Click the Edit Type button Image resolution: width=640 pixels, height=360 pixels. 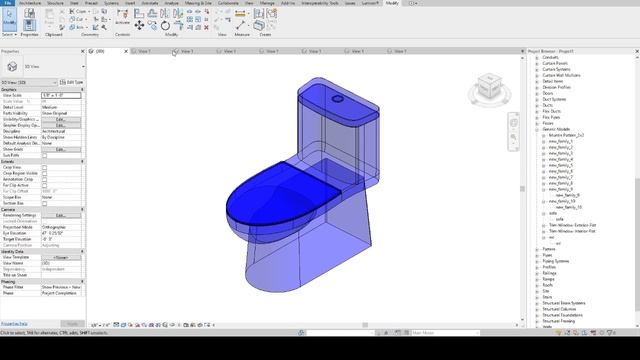(x=71, y=82)
